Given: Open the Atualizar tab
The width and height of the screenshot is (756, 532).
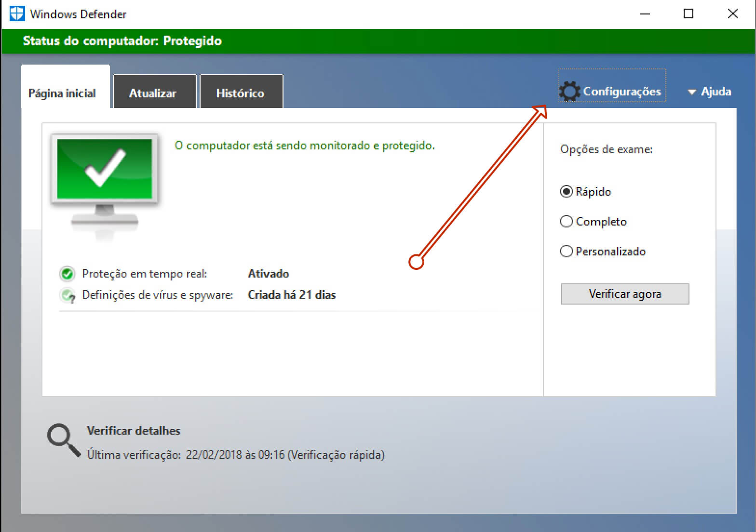Looking at the screenshot, I should click(155, 92).
